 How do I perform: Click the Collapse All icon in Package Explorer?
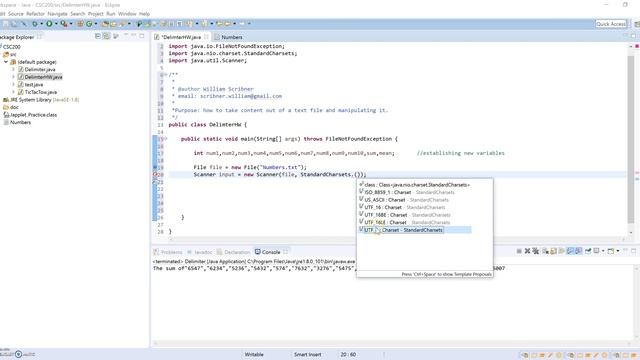tap(98, 36)
